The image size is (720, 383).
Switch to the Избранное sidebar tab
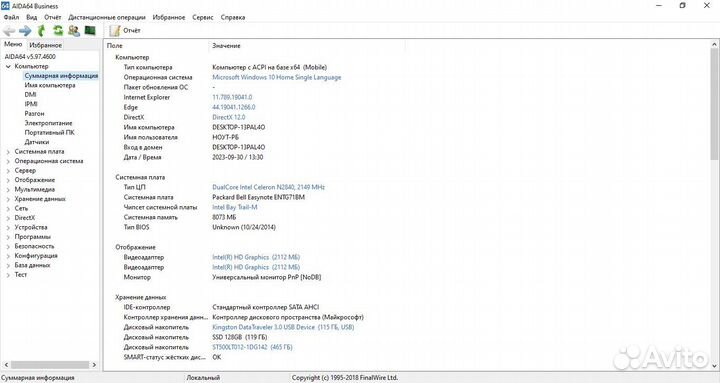pos(45,45)
